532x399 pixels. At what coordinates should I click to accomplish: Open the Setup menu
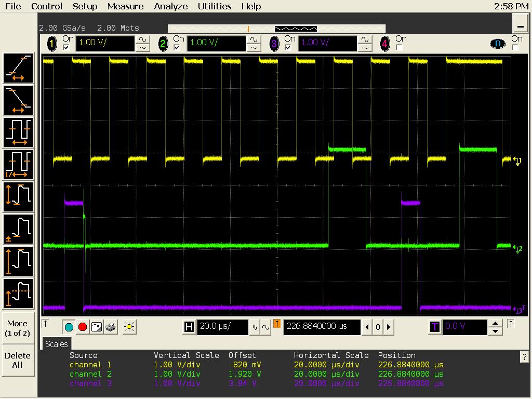click(85, 6)
